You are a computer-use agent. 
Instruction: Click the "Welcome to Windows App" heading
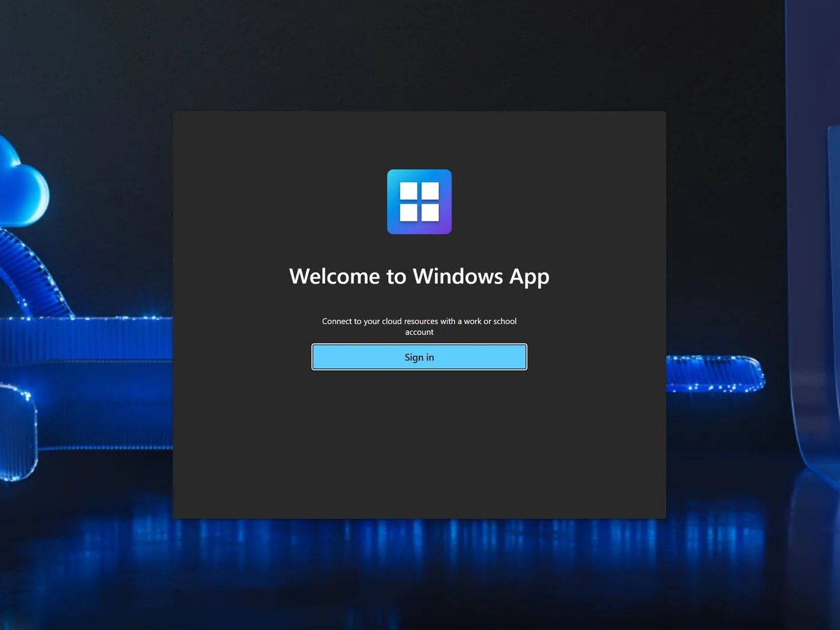click(419, 277)
